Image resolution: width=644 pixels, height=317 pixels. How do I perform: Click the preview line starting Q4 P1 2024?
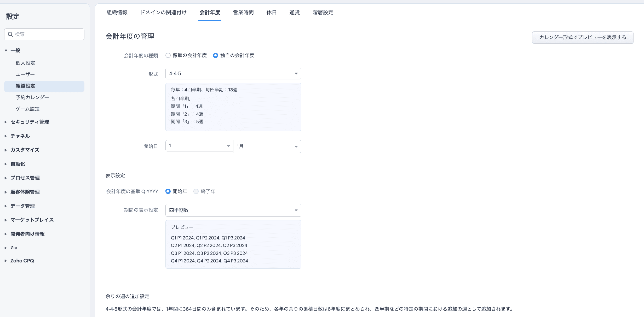(209, 261)
